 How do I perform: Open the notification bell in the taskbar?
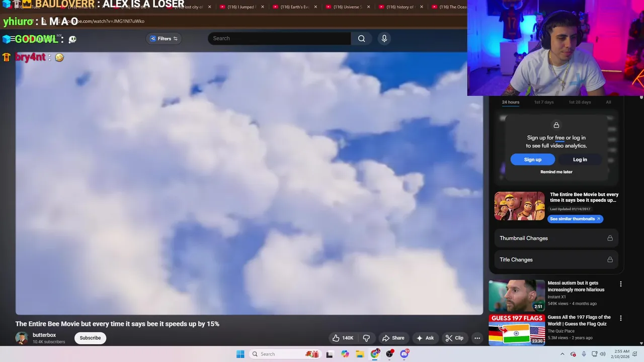pos(635,354)
